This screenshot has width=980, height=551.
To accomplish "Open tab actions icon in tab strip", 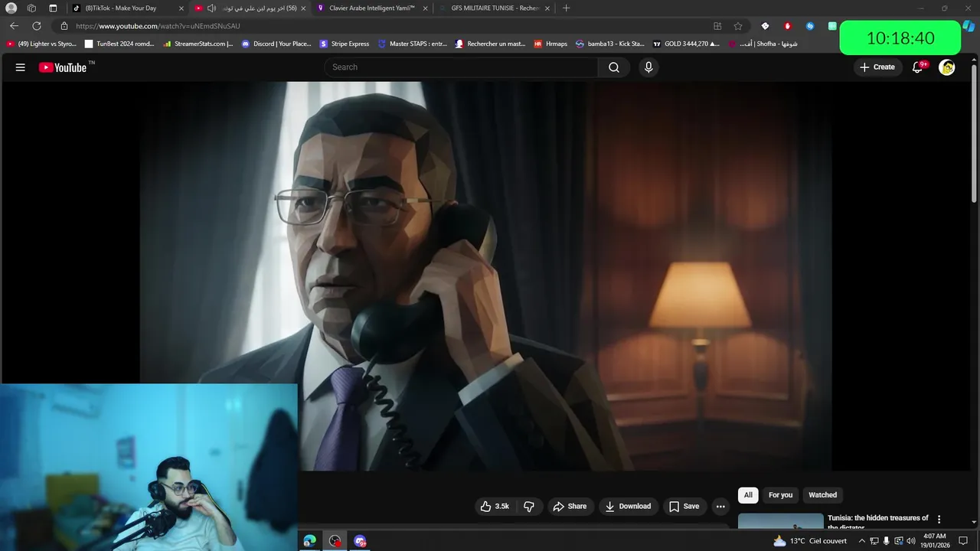I will 31,8.
